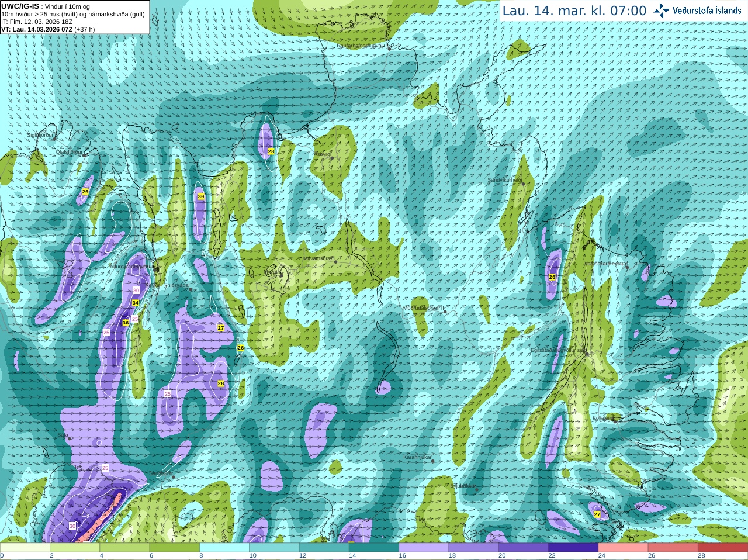
Task: Click the yellow 36 gust marker
Action: [x=126, y=323]
